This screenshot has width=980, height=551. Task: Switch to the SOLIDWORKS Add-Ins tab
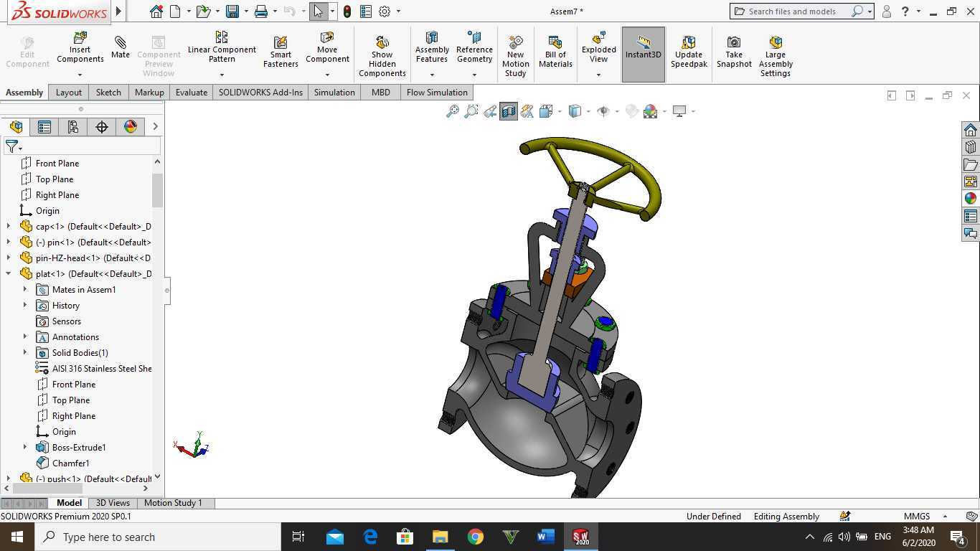pyautogui.click(x=260, y=92)
